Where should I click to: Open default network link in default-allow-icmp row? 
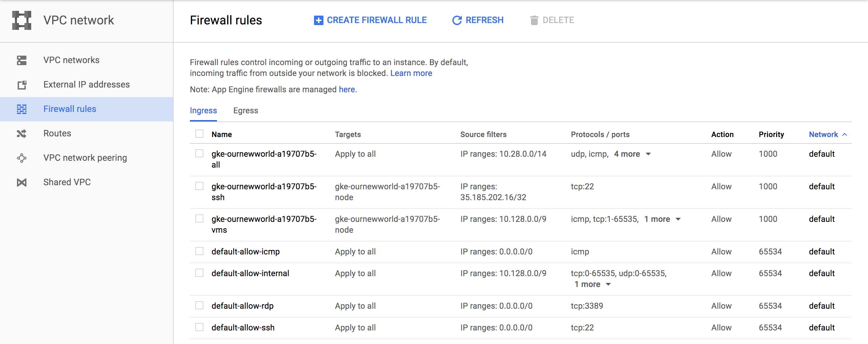(x=822, y=252)
